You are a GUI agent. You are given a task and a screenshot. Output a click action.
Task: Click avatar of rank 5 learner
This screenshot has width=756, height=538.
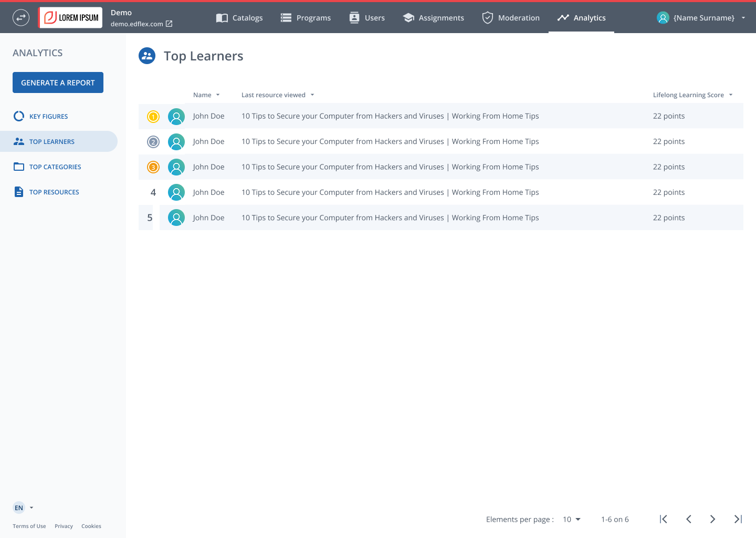tap(176, 218)
